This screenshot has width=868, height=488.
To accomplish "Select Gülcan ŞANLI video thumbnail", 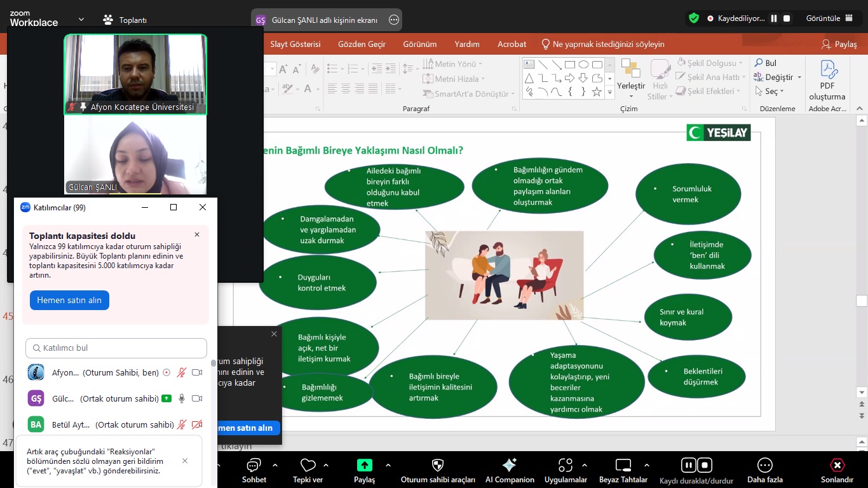I will [135, 154].
